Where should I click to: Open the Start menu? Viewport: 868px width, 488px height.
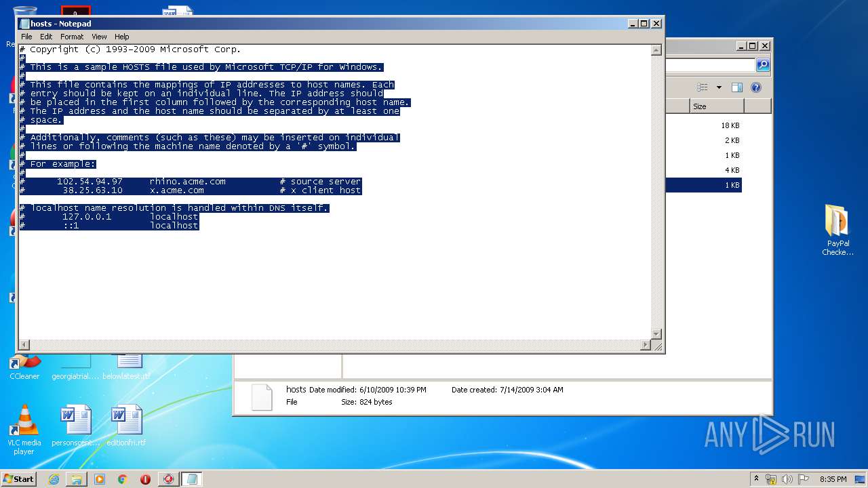19,479
